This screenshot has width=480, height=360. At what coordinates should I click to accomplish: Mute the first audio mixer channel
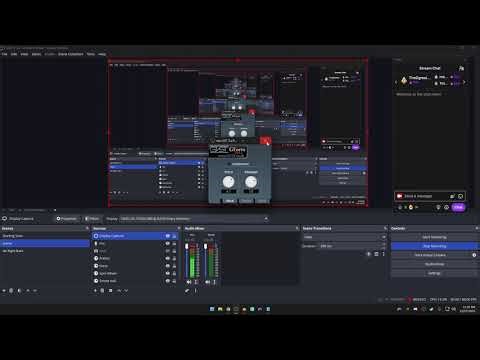click(x=189, y=282)
